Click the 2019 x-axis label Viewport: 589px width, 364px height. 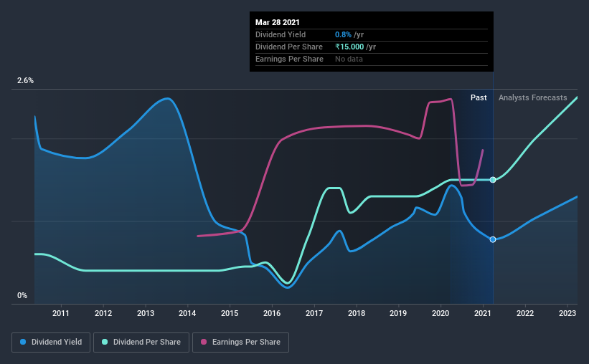tap(398, 313)
